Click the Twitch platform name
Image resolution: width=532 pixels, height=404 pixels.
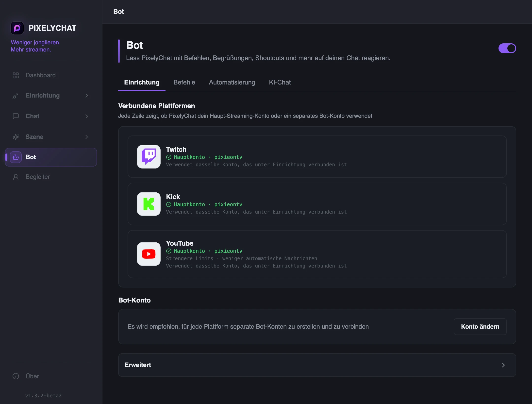[176, 150]
